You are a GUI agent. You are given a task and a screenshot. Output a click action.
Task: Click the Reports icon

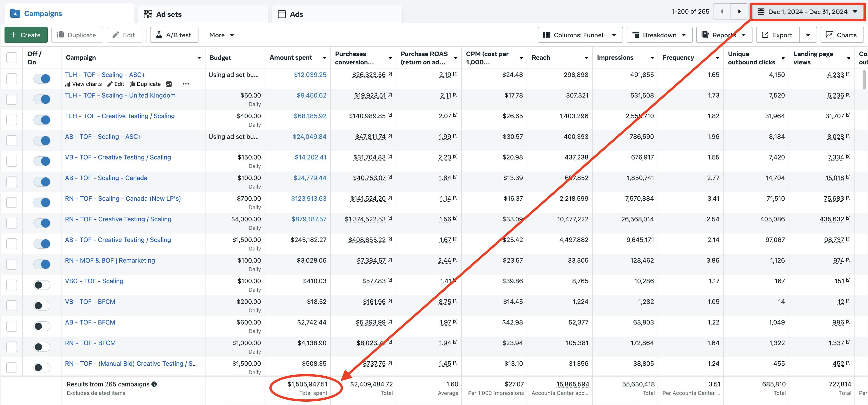pyautogui.click(x=705, y=35)
